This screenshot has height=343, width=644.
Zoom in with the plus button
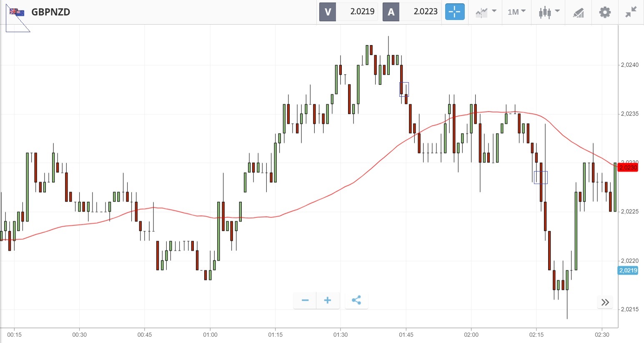click(328, 300)
